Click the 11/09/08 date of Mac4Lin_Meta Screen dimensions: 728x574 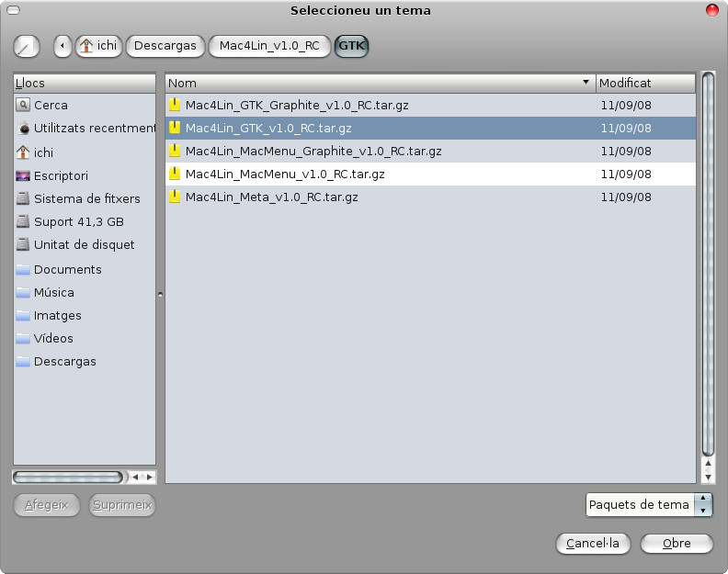click(x=626, y=197)
